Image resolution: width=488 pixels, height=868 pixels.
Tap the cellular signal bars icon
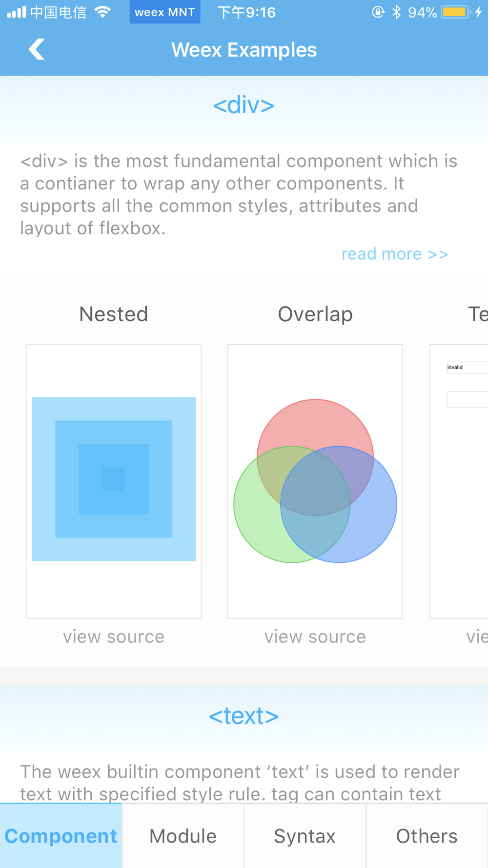pyautogui.click(x=17, y=12)
